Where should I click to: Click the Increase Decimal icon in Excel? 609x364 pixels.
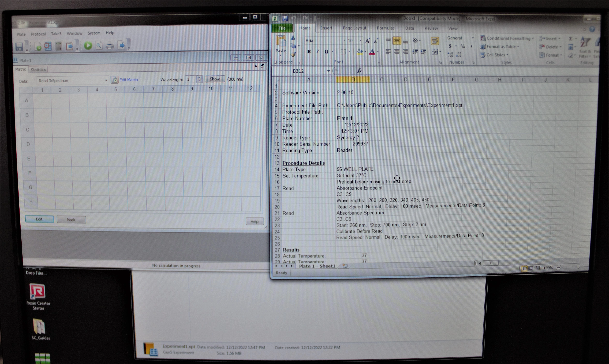[450, 55]
